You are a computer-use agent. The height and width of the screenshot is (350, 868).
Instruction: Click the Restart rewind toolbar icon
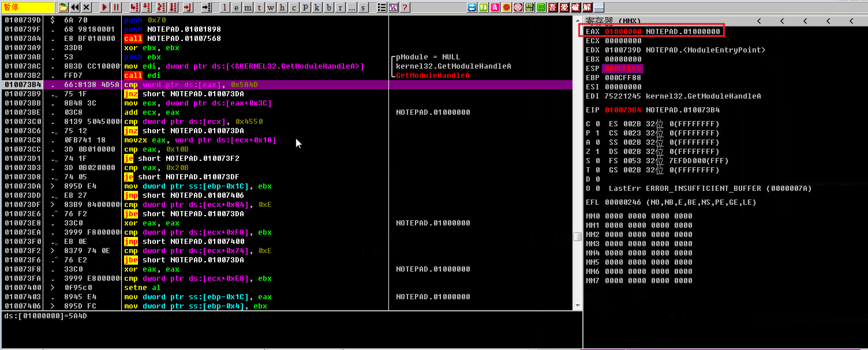click(75, 7)
